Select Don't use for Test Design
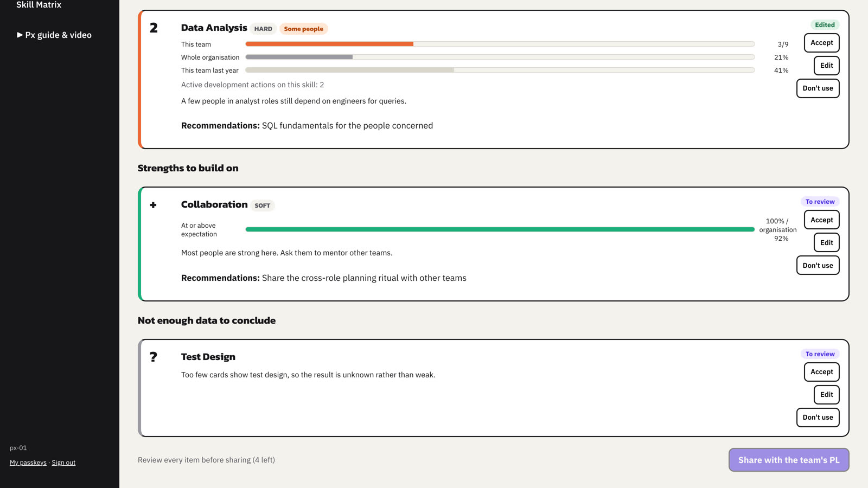868x488 pixels. tap(818, 418)
